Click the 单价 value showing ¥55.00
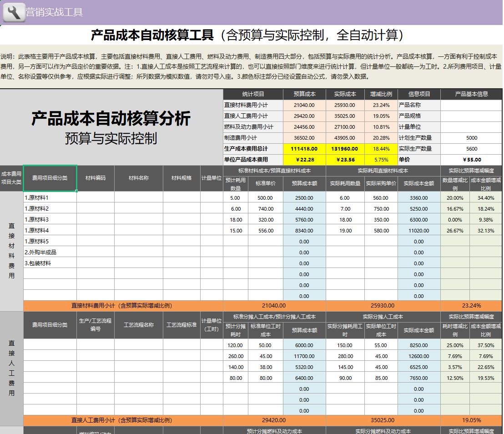Viewport: 504px width, 434px height. [x=471, y=160]
